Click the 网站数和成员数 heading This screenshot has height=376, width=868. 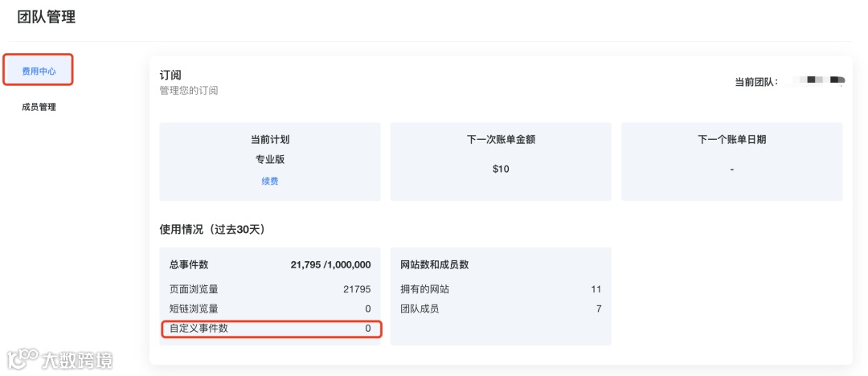[x=435, y=264]
